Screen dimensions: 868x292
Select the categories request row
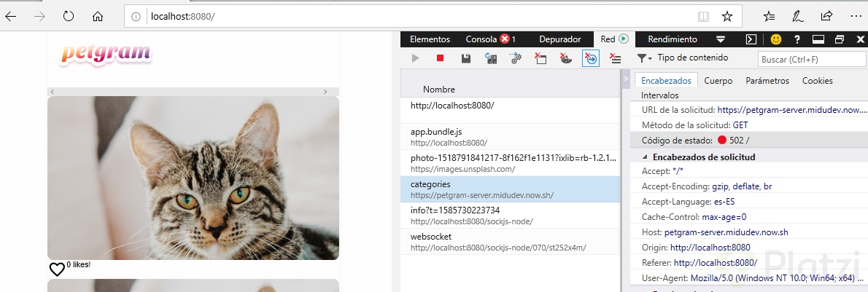click(x=511, y=189)
